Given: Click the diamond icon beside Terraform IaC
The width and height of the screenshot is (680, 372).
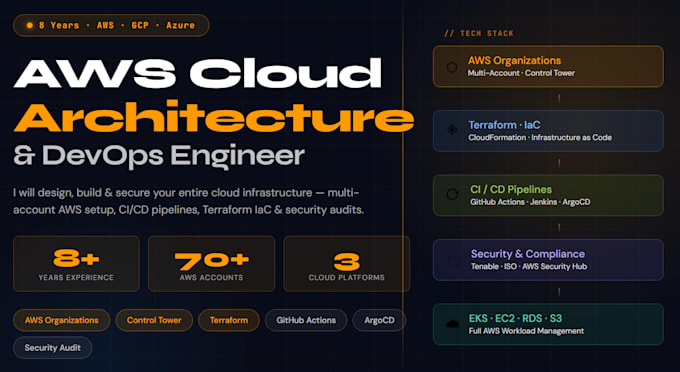Looking at the screenshot, I should [x=452, y=130].
